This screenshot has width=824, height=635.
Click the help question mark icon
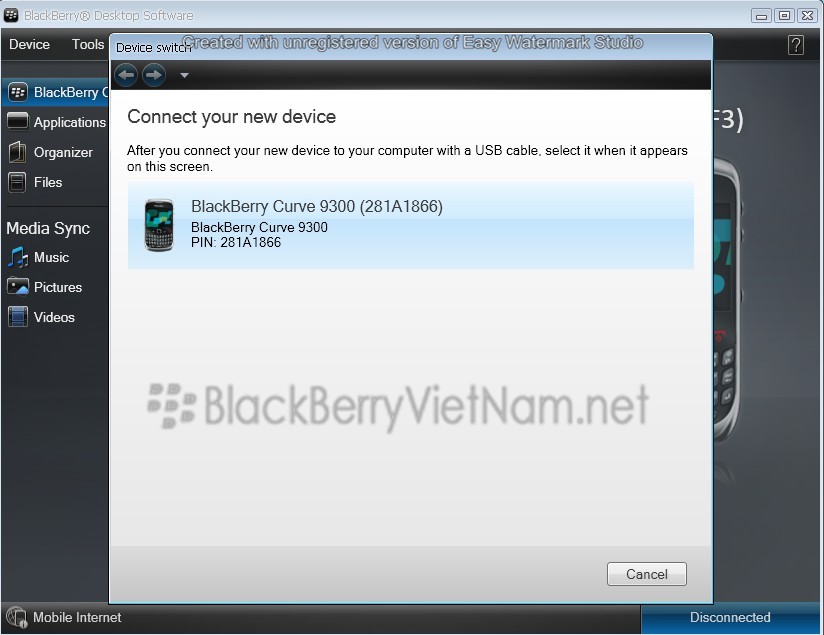(x=796, y=46)
